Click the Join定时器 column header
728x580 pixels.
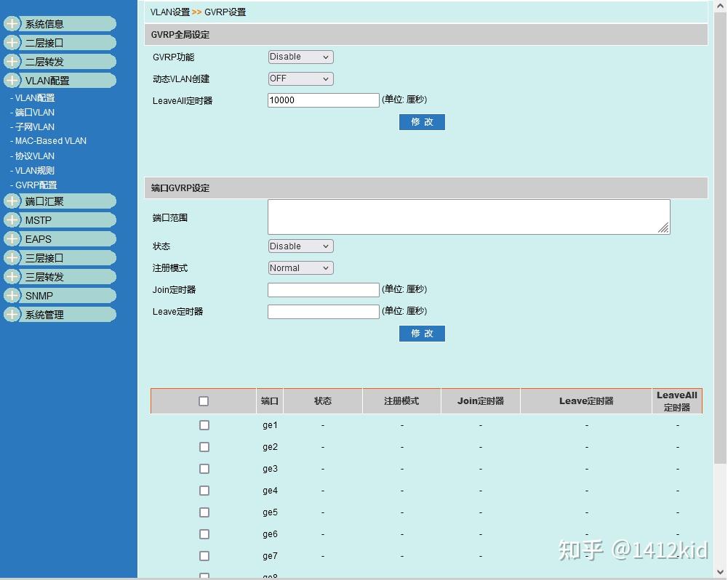click(x=481, y=401)
